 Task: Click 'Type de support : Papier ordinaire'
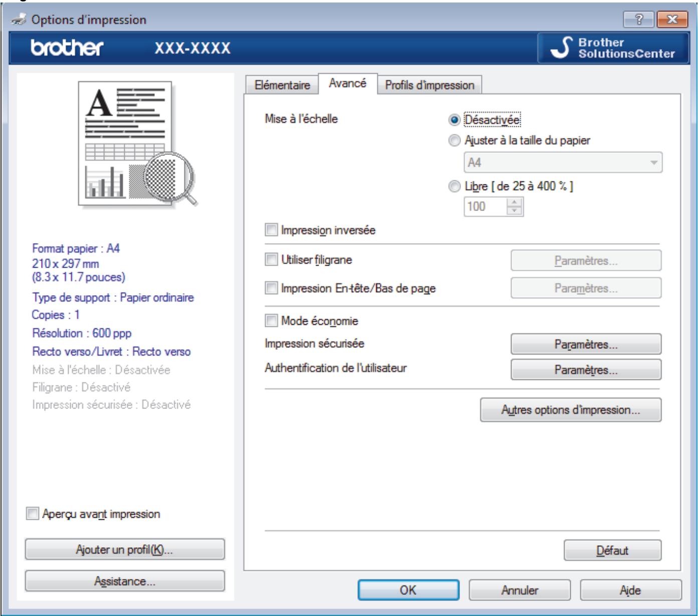pyautogui.click(x=113, y=297)
